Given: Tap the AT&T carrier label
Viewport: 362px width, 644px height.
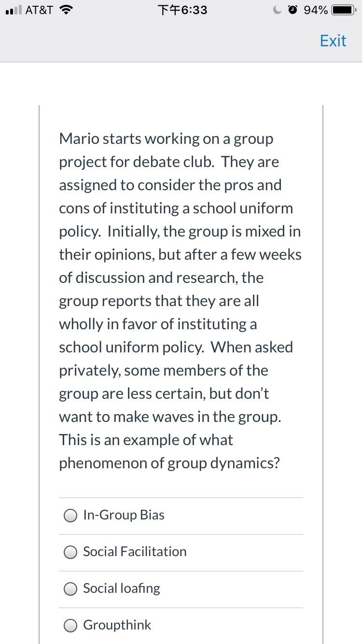Looking at the screenshot, I should pyautogui.click(x=39, y=10).
